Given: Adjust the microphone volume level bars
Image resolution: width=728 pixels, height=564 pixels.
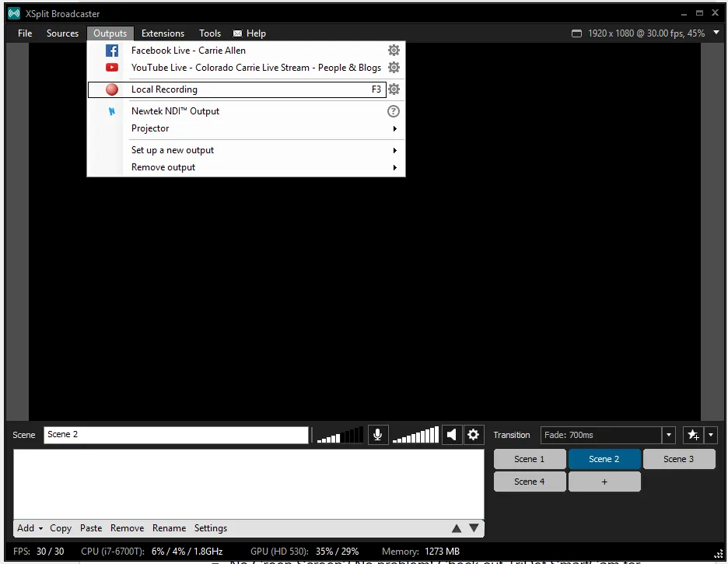Looking at the screenshot, I should (x=340, y=435).
